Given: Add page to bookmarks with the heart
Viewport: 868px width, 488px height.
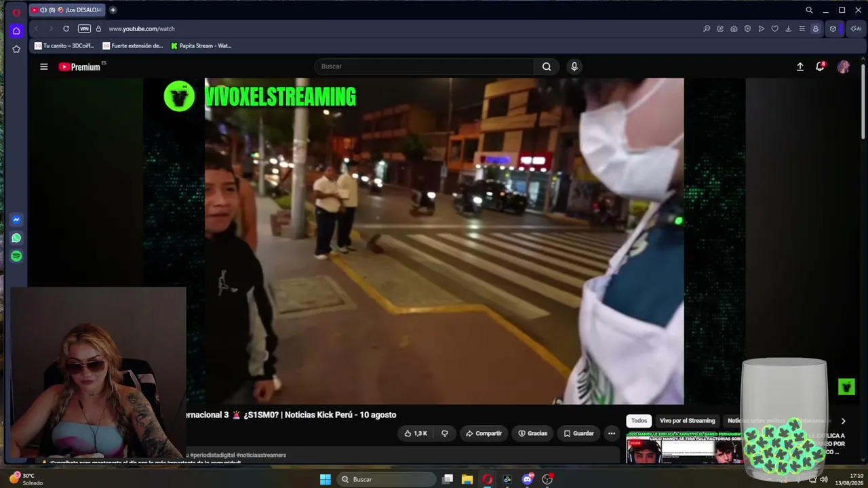Looking at the screenshot, I should 774,28.
